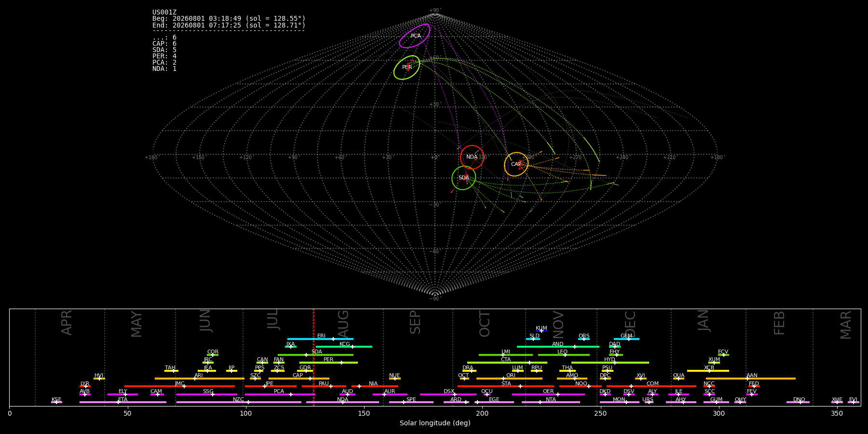Image resolution: width=868 pixels, height=434 pixels.
Task: Select the KCG shower bar in timeline
Action: point(344,347)
